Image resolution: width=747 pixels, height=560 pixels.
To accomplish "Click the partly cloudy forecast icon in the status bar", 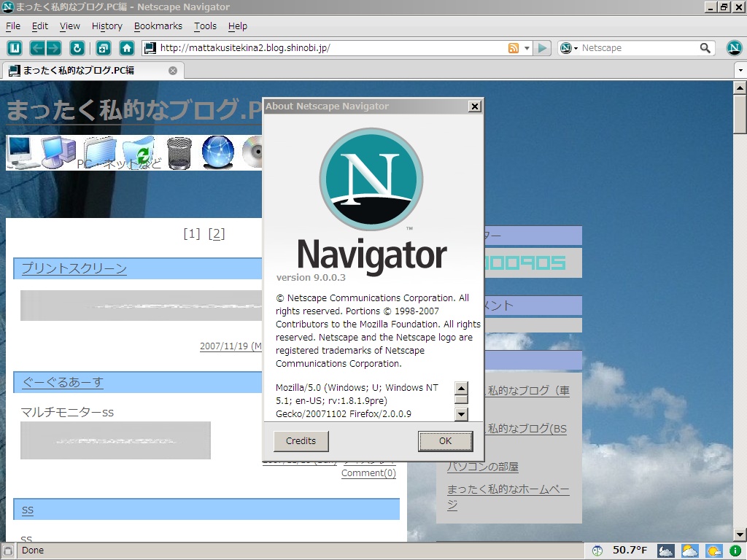I will (x=690, y=551).
